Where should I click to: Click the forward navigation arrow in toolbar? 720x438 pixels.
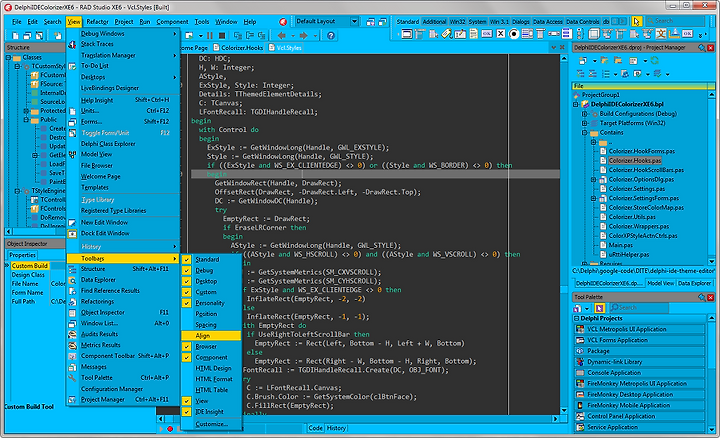click(x=303, y=35)
